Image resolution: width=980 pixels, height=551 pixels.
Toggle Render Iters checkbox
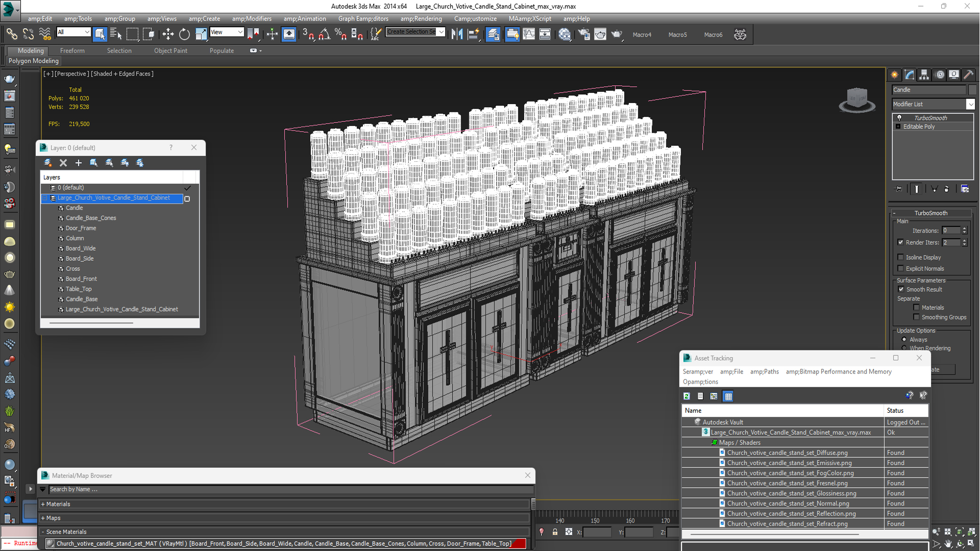point(901,242)
